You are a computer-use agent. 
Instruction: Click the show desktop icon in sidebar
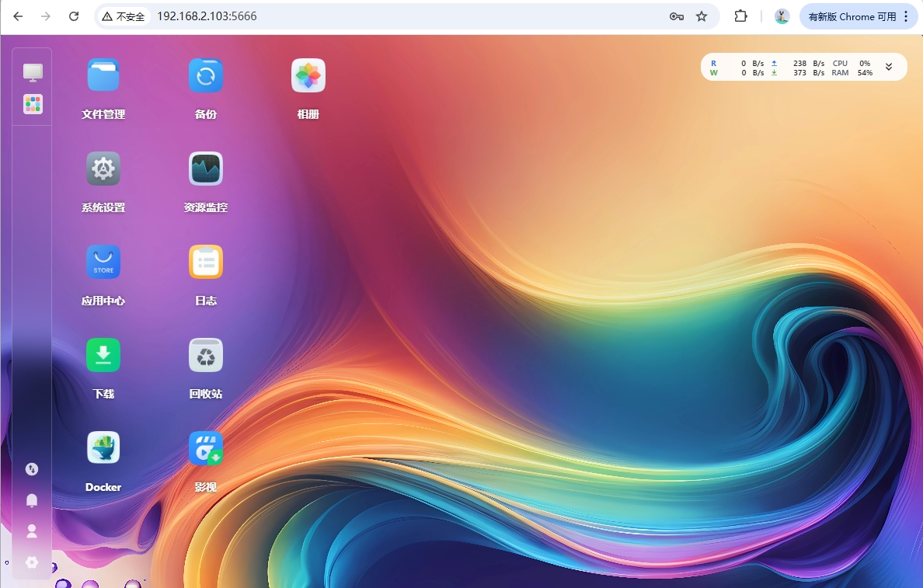pyautogui.click(x=33, y=72)
